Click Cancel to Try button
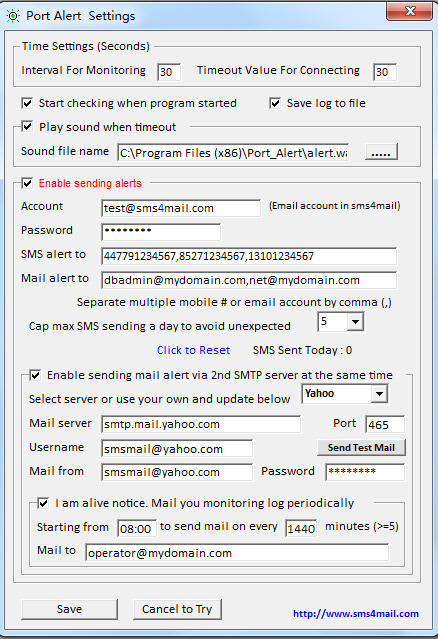Viewport: 438px width, 639px height. click(177, 609)
